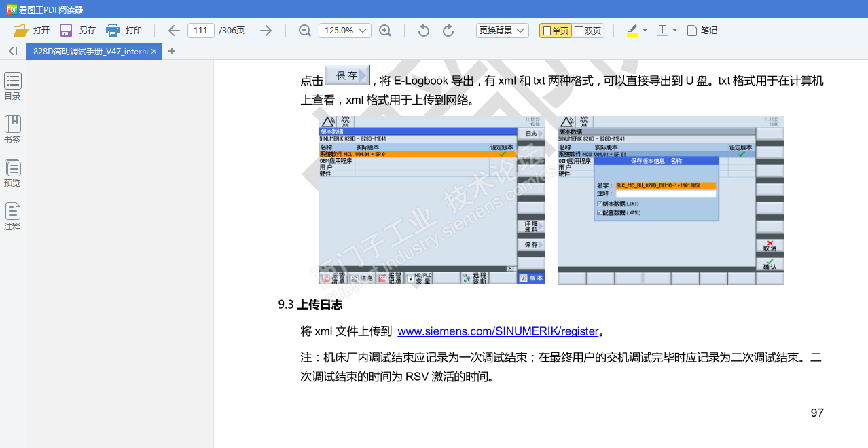Viewport: 868px width, 448px height.
Task: Collapse the sidebar with the arrow icon
Action: 12,51
